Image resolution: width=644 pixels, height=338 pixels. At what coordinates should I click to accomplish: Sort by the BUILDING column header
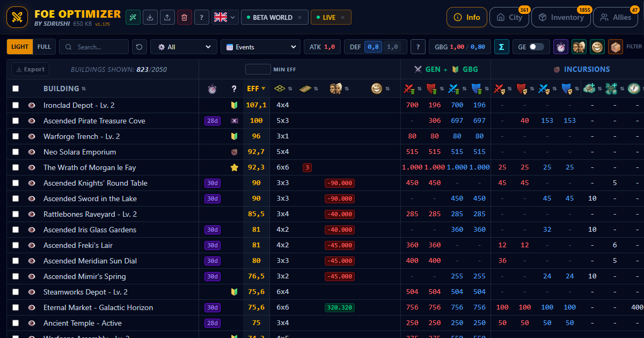click(x=64, y=89)
